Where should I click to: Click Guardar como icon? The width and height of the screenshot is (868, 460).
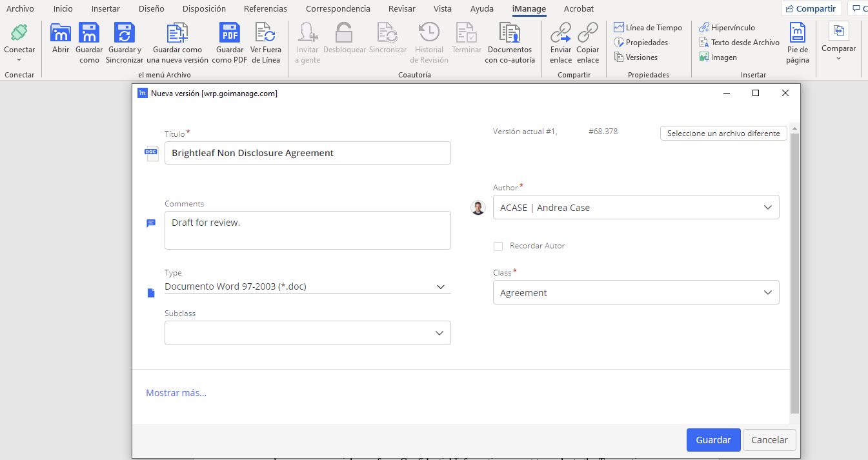[x=89, y=33]
